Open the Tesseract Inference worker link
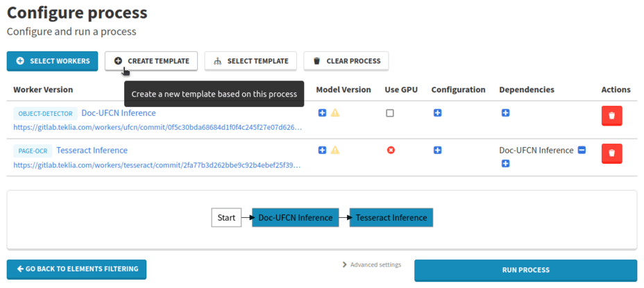Image resolution: width=644 pixels, height=288 pixels. point(92,151)
